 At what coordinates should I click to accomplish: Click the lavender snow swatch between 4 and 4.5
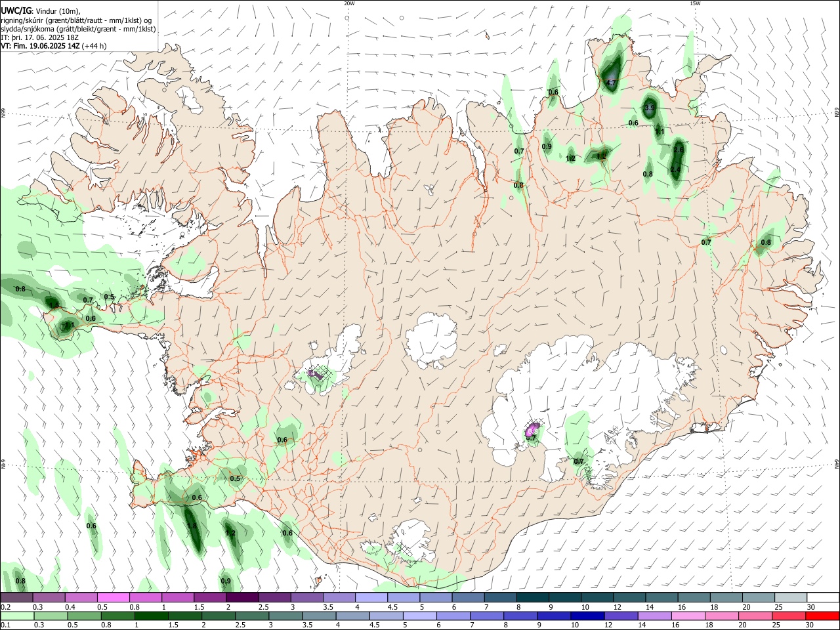tap(371, 598)
